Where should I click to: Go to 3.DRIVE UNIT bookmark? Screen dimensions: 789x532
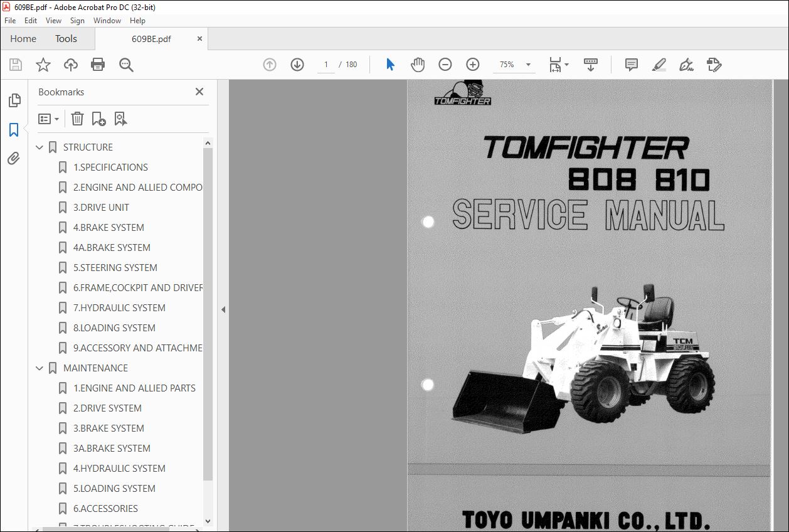click(x=101, y=208)
